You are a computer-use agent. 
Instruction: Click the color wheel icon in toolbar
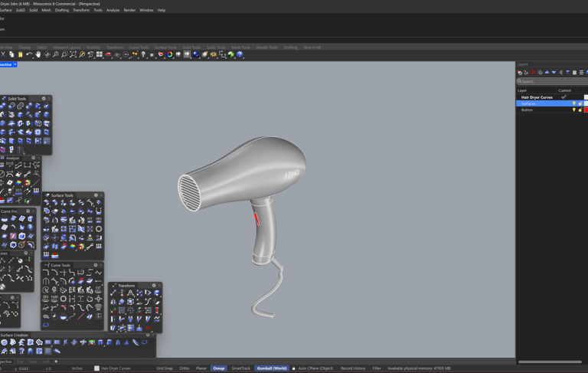point(170,55)
